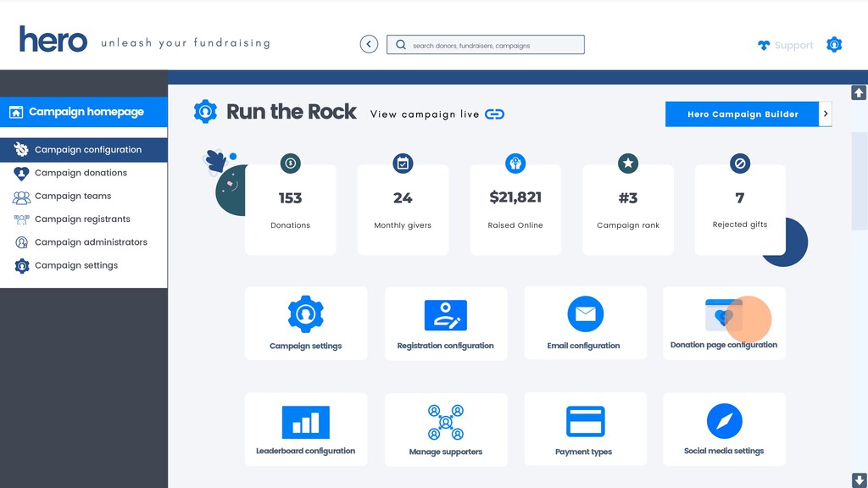
Task: Open the Manage supporters tile
Action: (446, 430)
